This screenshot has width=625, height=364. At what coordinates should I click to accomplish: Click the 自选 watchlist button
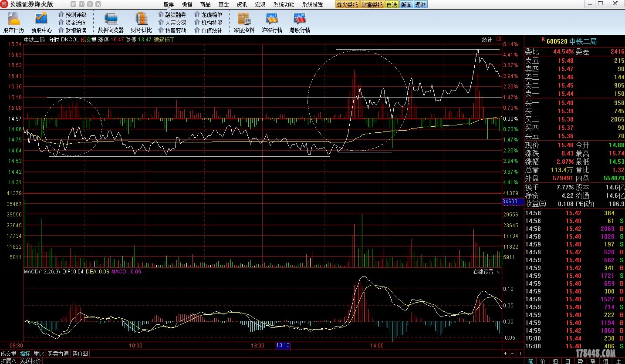pos(392,5)
